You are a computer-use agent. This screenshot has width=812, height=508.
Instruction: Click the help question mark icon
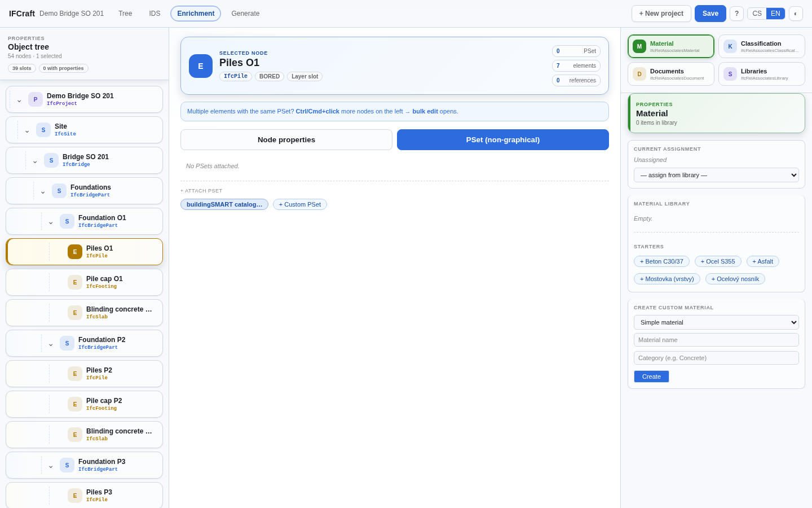pos(736,14)
